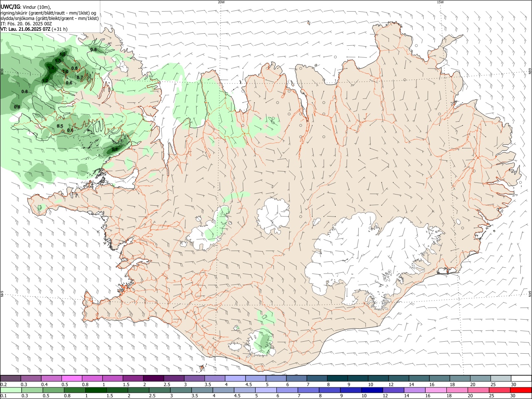Click the red 30+ mm rain legend swatch

pyautogui.click(x=521, y=390)
